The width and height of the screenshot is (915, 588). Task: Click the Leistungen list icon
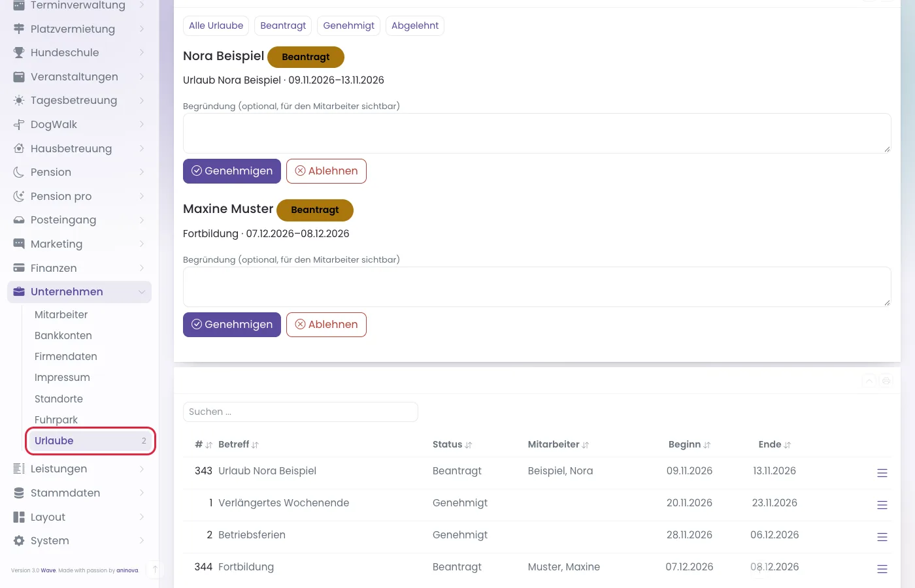[x=19, y=468]
